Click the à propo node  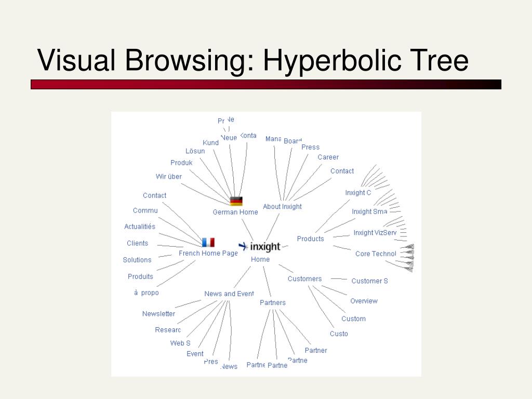click(146, 292)
